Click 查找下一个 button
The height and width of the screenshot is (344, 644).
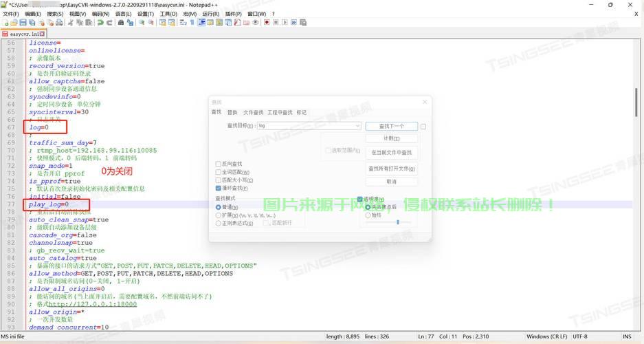391,126
